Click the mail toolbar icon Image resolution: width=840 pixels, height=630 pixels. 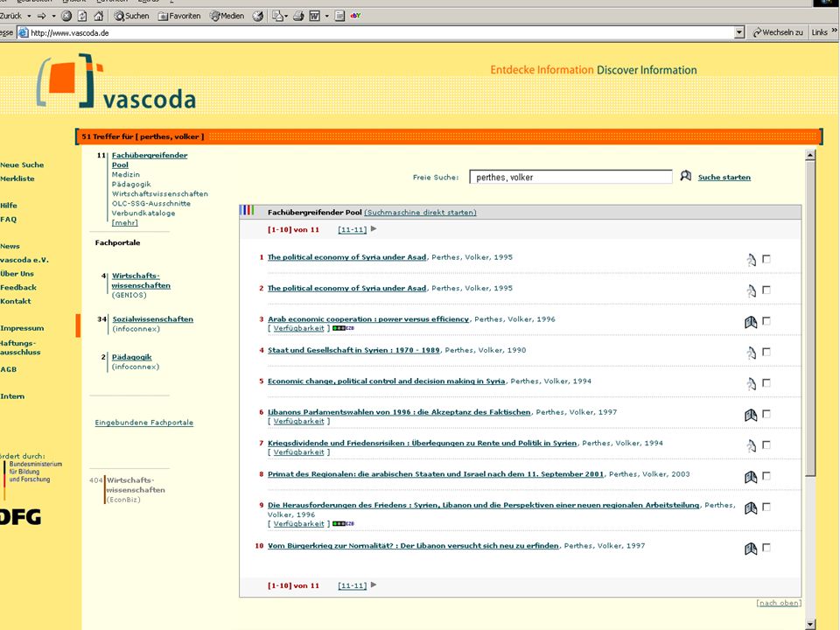(277, 16)
